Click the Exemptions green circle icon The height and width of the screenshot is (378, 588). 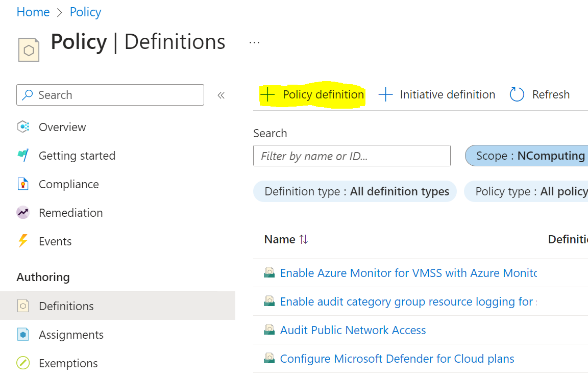[x=23, y=363]
